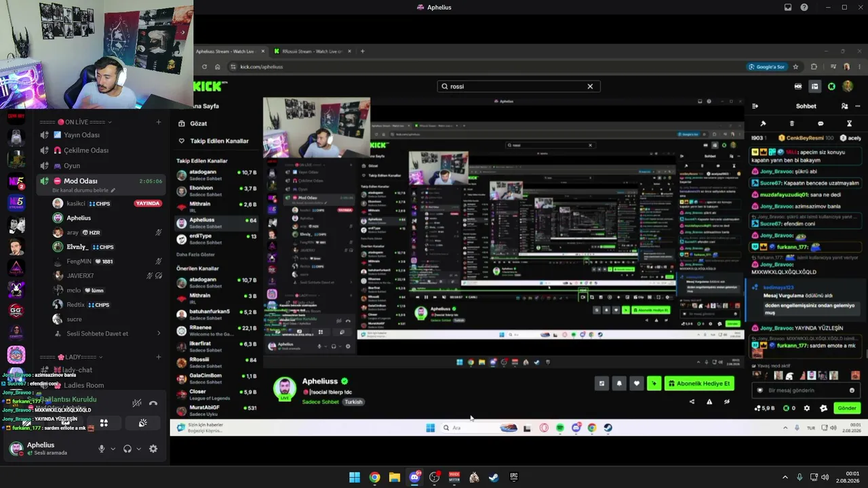This screenshot has height=488, width=868.
Task: Click the Windows Start button on the taskbar
Action: (x=355, y=477)
